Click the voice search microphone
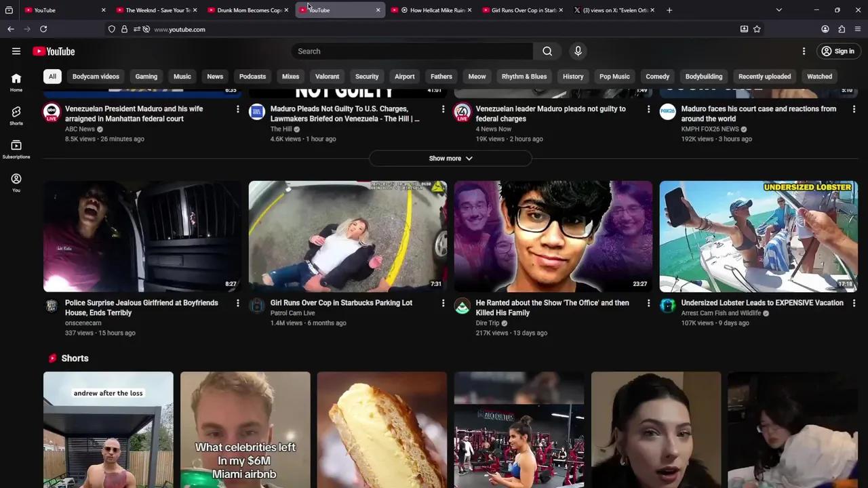Viewport: 868px width, 488px height. click(578, 51)
